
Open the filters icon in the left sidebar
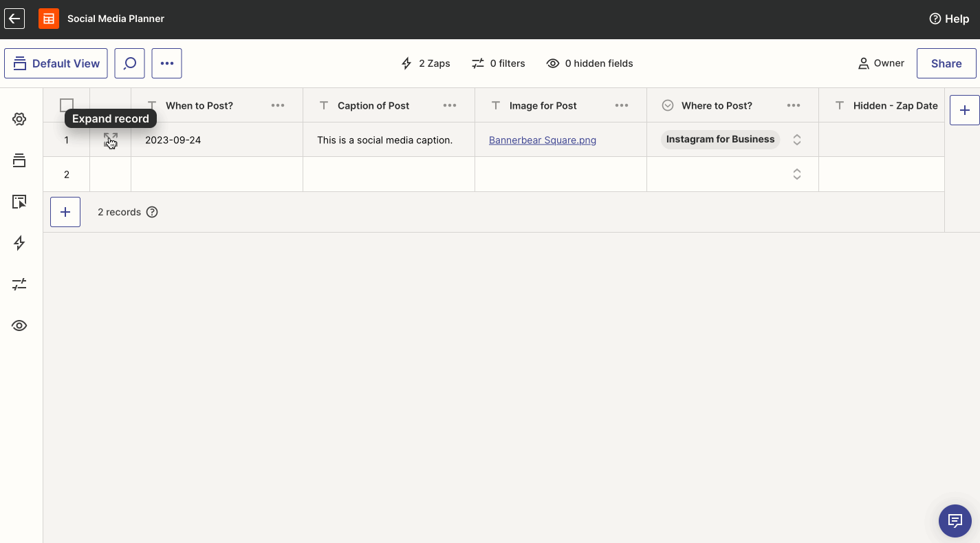[19, 284]
